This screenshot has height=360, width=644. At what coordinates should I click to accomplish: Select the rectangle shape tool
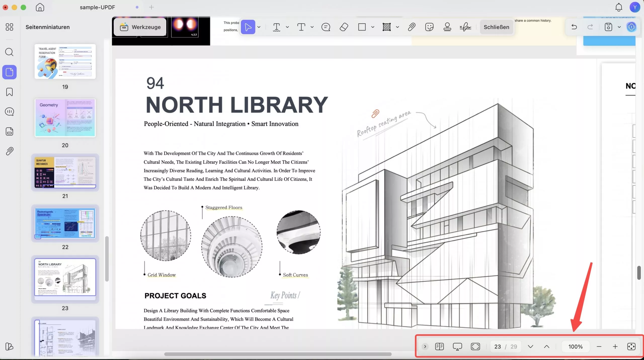tap(362, 27)
